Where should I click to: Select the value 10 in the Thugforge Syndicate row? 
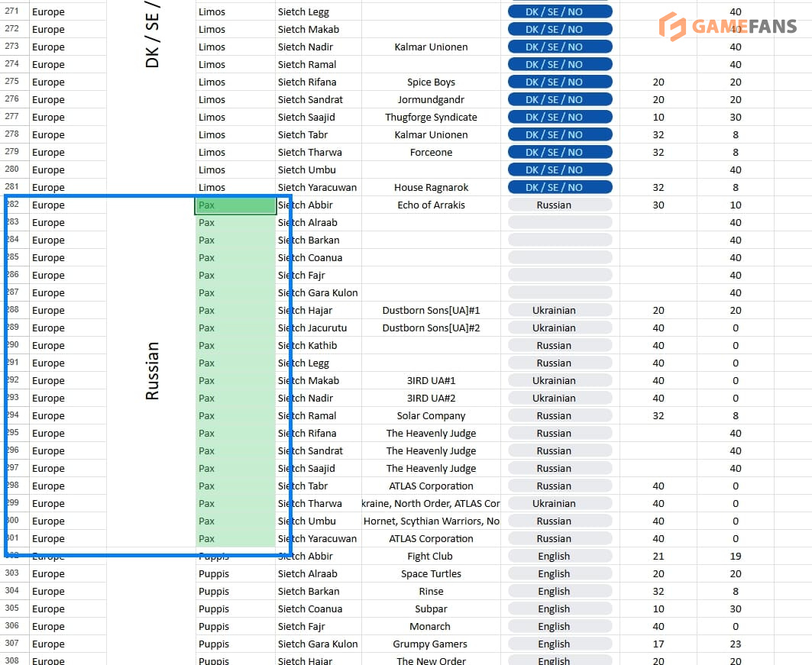[x=658, y=117]
